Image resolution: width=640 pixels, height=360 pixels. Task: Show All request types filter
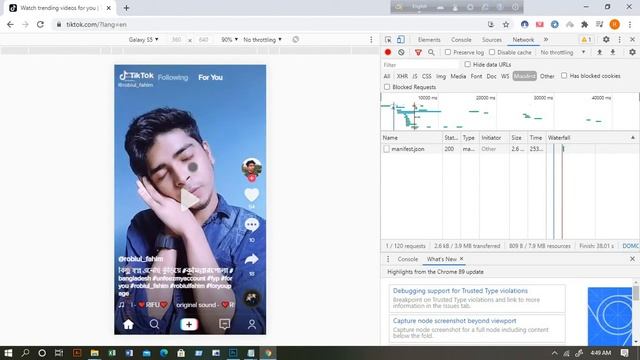[x=387, y=76]
